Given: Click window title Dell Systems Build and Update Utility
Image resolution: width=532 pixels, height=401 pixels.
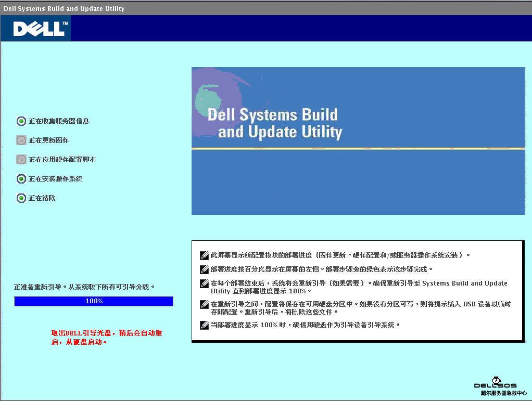Looking at the screenshot, I should [64, 8].
